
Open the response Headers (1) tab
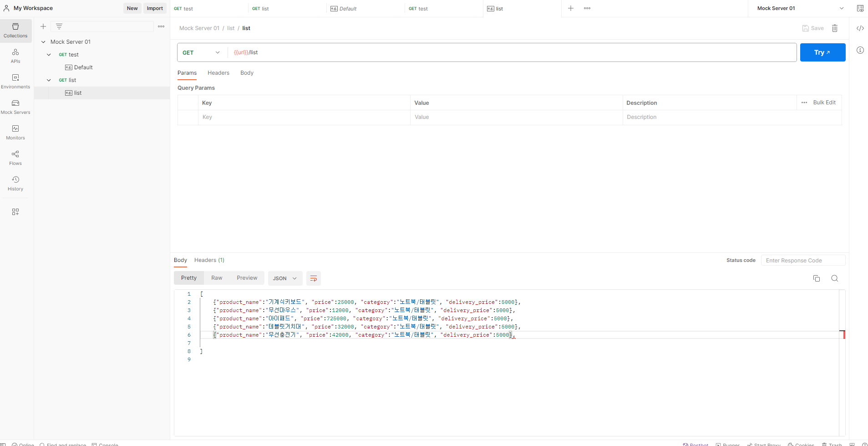coord(209,260)
